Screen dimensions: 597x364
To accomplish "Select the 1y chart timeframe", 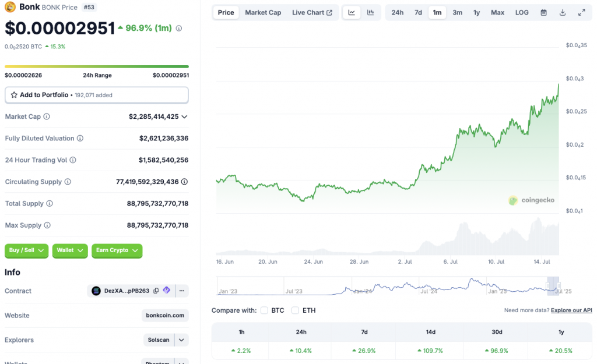I will (477, 12).
